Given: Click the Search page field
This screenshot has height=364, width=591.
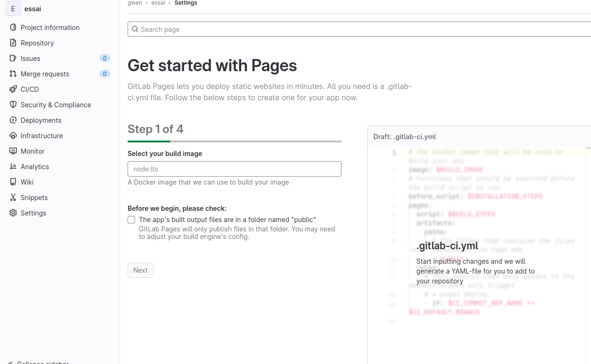Looking at the screenshot, I should [x=359, y=30].
